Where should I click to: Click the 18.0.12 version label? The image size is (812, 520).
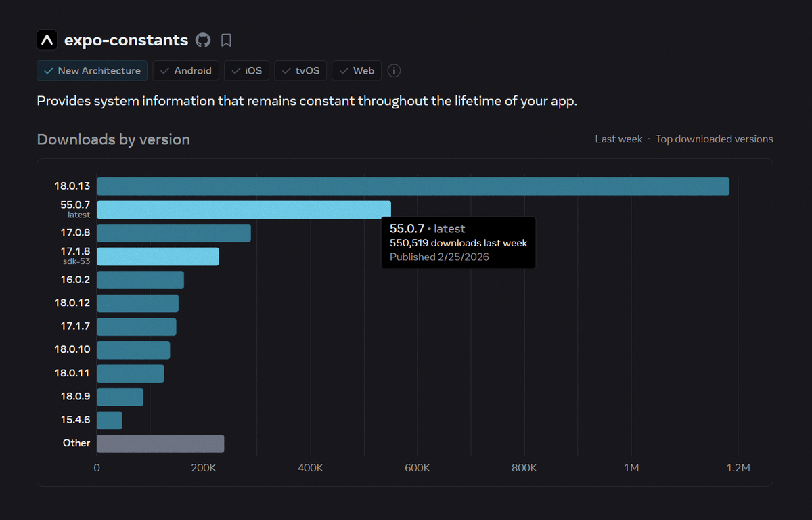[x=72, y=303]
